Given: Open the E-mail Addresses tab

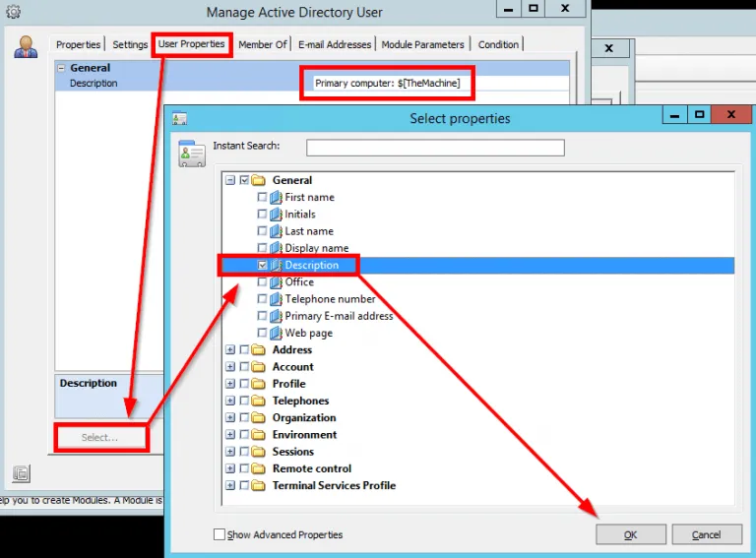Looking at the screenshot, I should click(335, 45).
